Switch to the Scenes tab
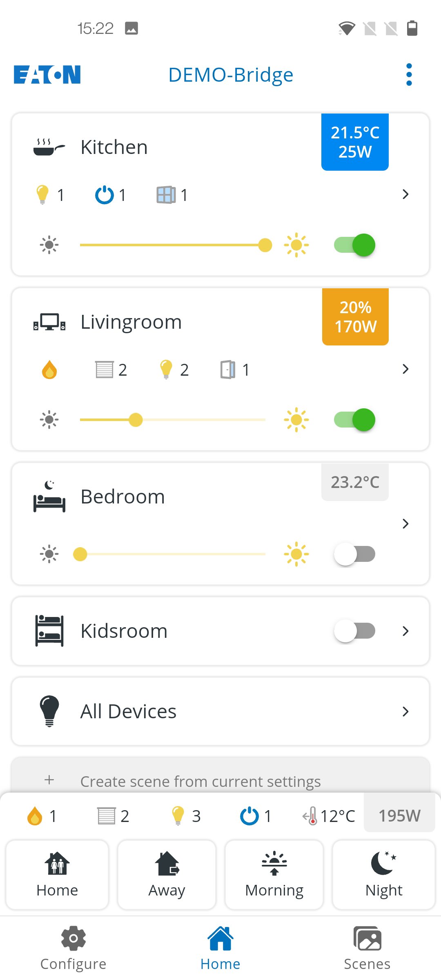Screen dimensions: 441x980 tap(367, 948)
